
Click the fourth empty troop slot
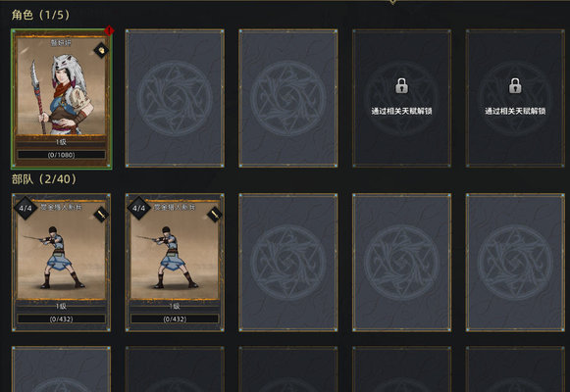click(x=401, y=263)
